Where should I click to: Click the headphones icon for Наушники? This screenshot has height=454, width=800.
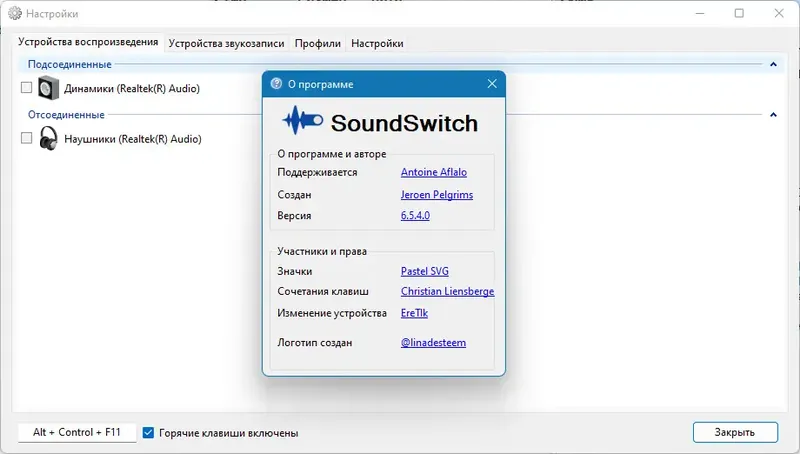[48, 138]
